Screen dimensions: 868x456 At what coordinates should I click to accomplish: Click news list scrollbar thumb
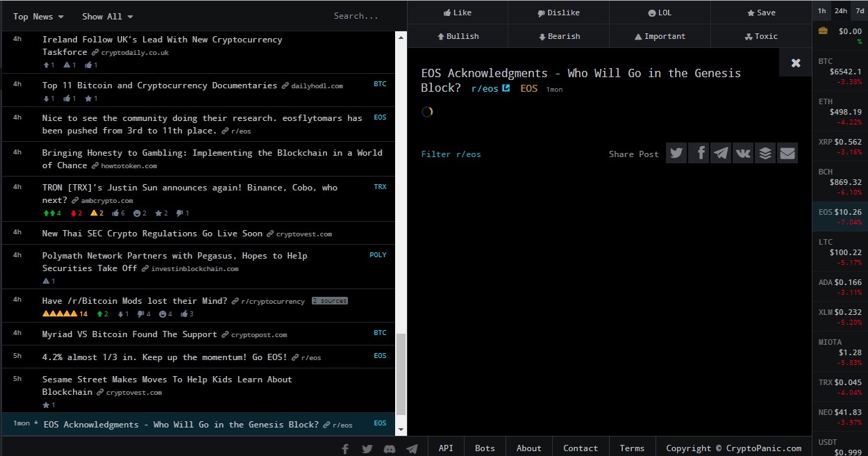pyautogui.click(x=401, y=375)
